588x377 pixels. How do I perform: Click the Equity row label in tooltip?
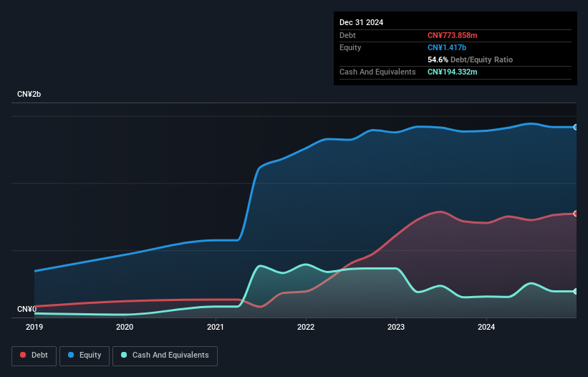click(x=350, y=47)
